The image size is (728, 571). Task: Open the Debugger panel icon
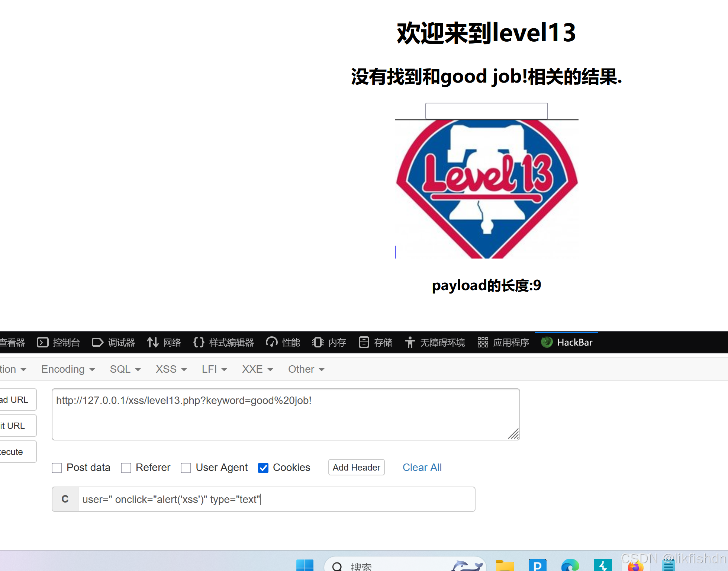(x=97, y=342)
